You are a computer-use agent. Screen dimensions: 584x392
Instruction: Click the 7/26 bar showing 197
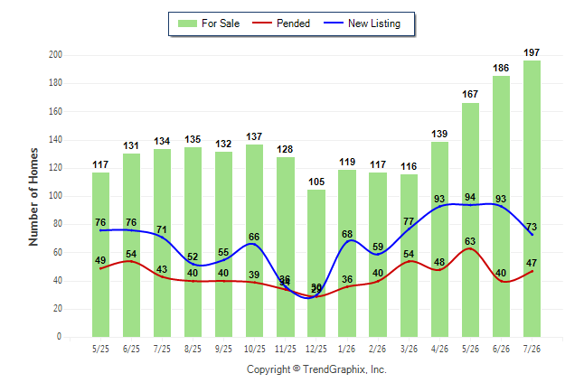pos(532,199)
